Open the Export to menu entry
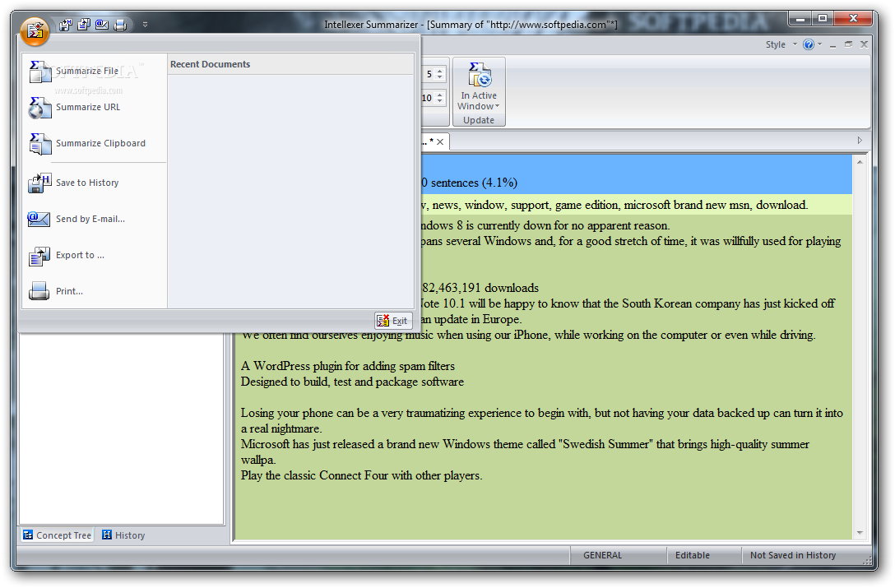Image resolution: width=895 pixels, height=588 pixels. 94,255
